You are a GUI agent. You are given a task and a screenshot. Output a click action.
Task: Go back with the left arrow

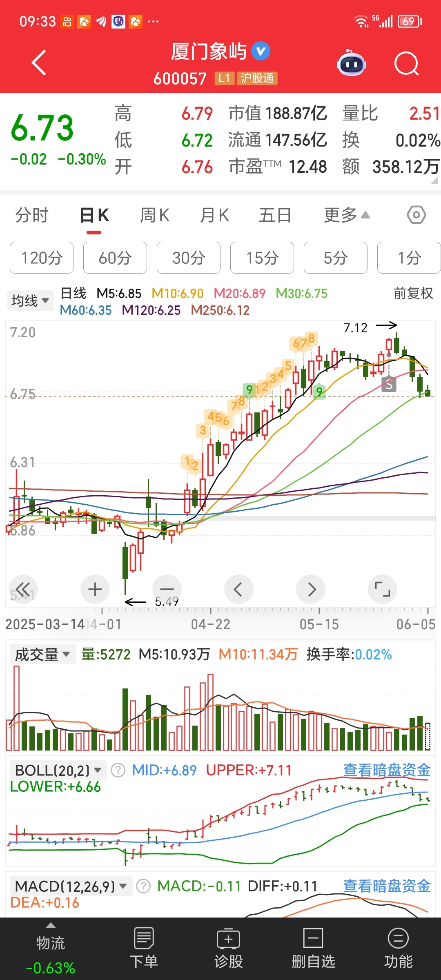coord(39,63)
